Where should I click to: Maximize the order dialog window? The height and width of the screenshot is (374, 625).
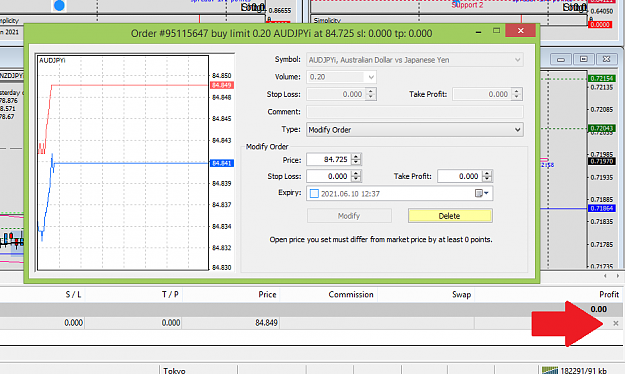[496, 31]
